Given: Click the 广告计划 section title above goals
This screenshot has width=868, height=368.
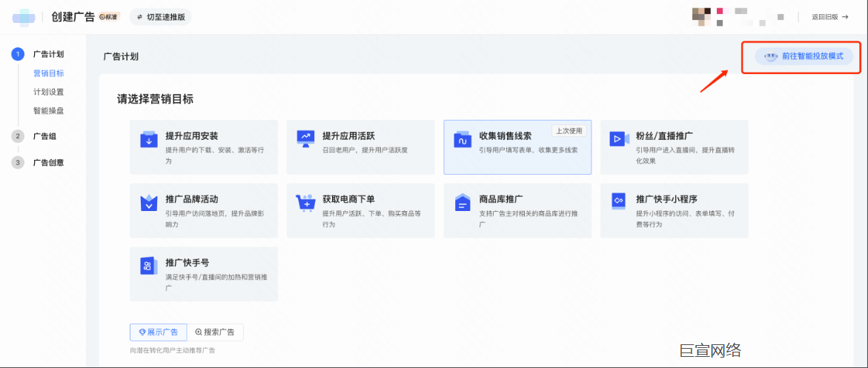Looking at the screenshot, I should [121, 56].
